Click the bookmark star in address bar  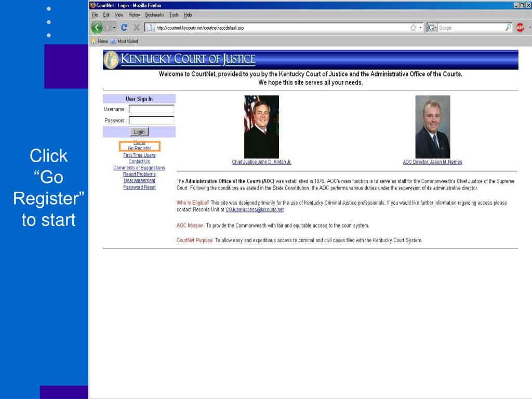(413, 27)
